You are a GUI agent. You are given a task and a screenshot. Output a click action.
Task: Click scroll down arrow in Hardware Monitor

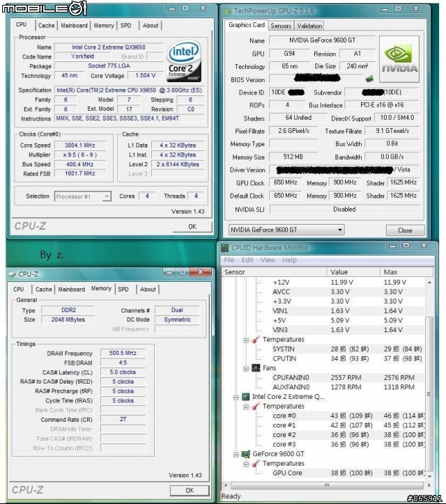point(429,476)
